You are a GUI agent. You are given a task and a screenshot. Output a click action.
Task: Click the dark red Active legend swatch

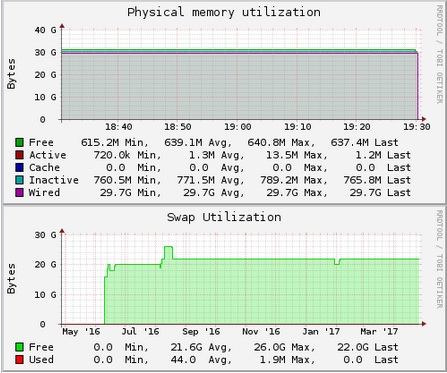click(x=19, y=155)
